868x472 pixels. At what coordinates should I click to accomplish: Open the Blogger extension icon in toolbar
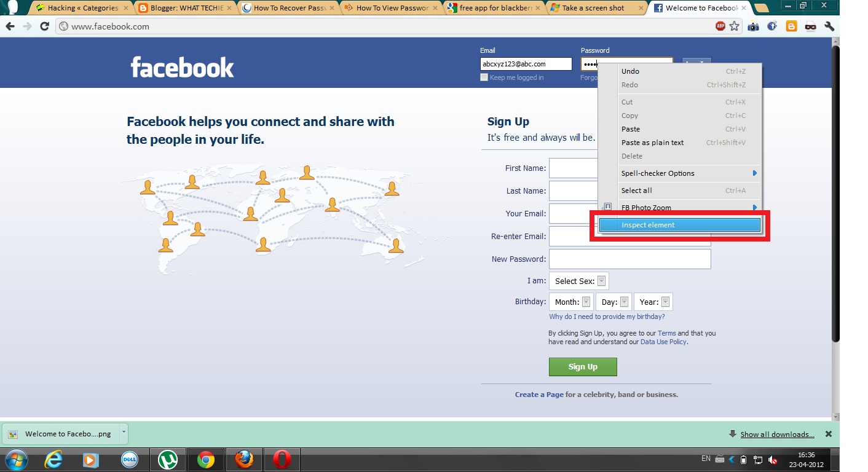(x=791, y=26)
